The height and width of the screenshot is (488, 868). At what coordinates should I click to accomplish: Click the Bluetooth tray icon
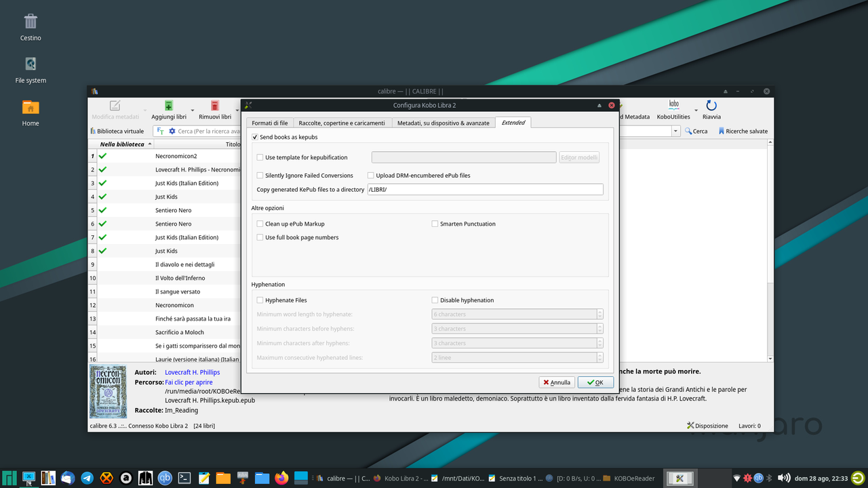[770, 478]
